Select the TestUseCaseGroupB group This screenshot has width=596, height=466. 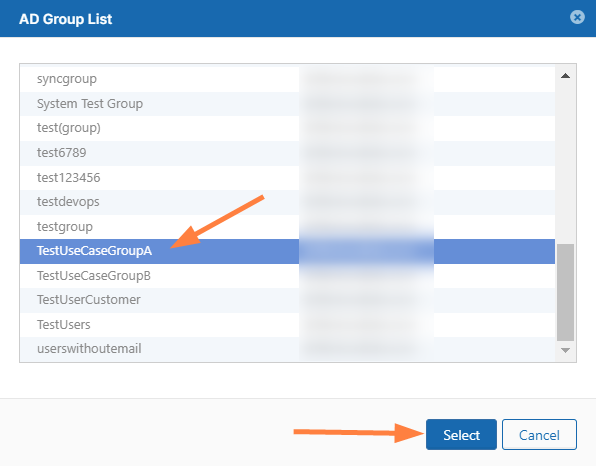287,276
